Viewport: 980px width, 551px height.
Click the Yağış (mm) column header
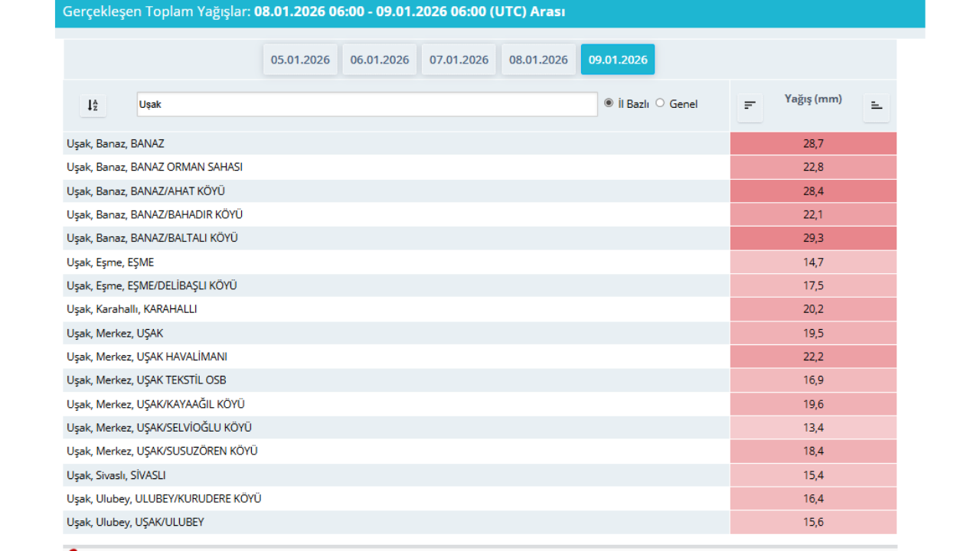pyautogui.click(x=813, y=99)
